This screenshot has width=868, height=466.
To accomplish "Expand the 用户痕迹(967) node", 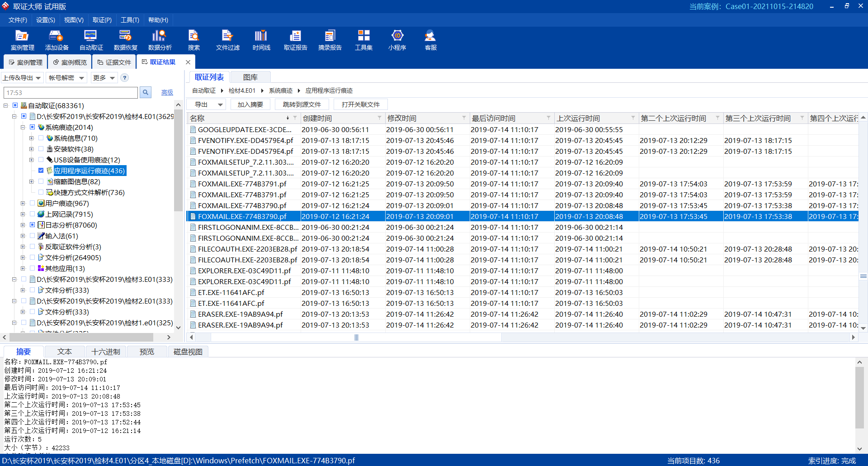I will pos(23,203).
